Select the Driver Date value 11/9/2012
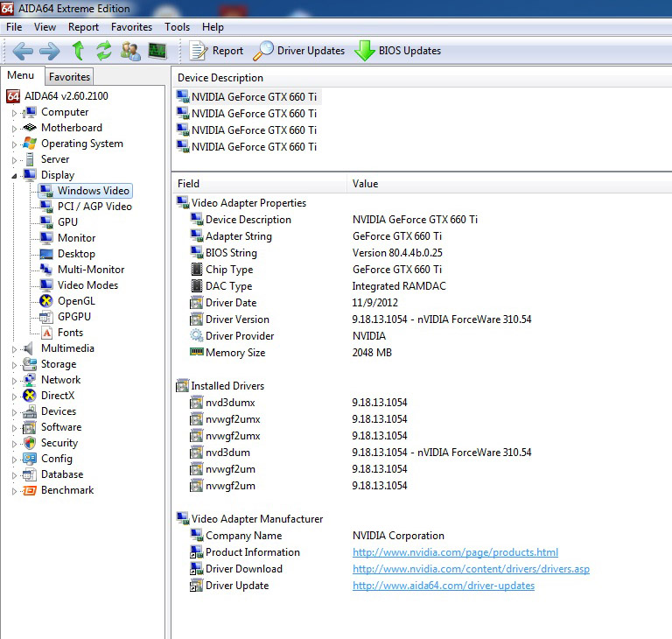The height and width of the screenshot is (639, 672). tap(375, 303)
